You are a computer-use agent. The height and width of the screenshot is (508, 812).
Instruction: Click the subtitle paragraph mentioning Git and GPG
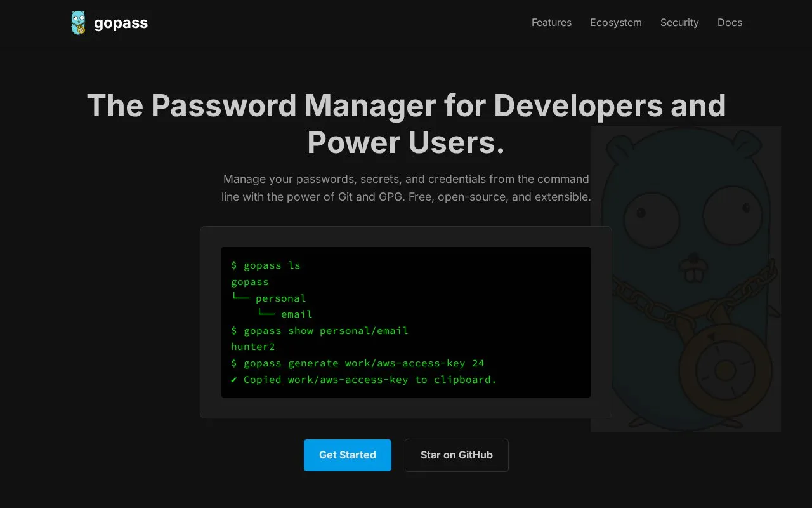tap(406, 188)
